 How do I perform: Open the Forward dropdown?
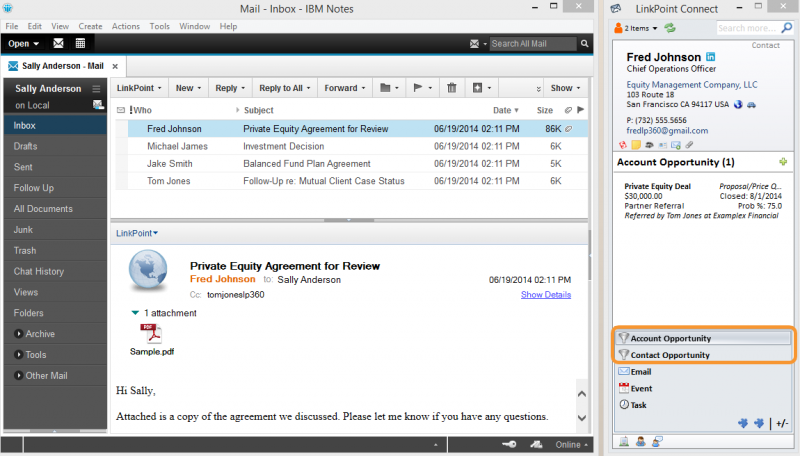(345, 88)
